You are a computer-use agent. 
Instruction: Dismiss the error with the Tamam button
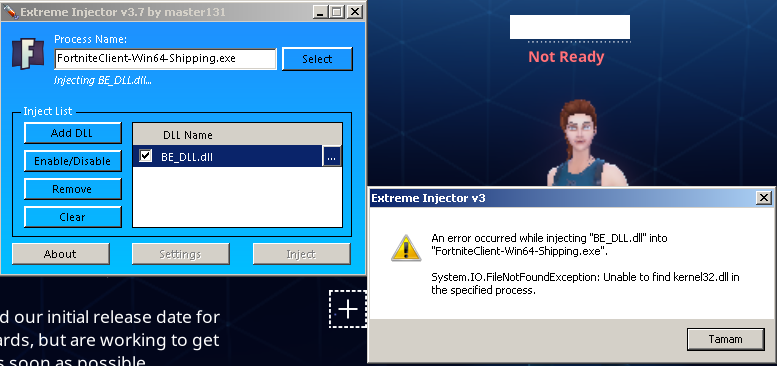725,339
